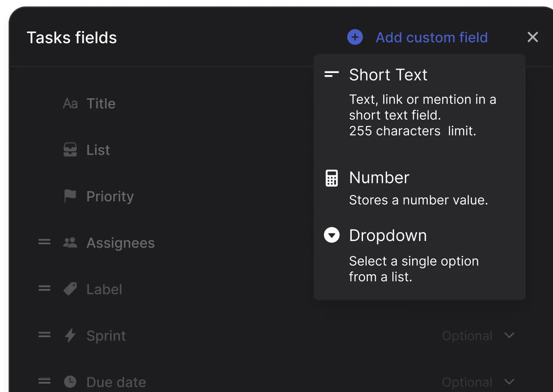Click the clock icon beside Due date
The height and width of the screenshot is (392, 553).
(x=70, y=381)
